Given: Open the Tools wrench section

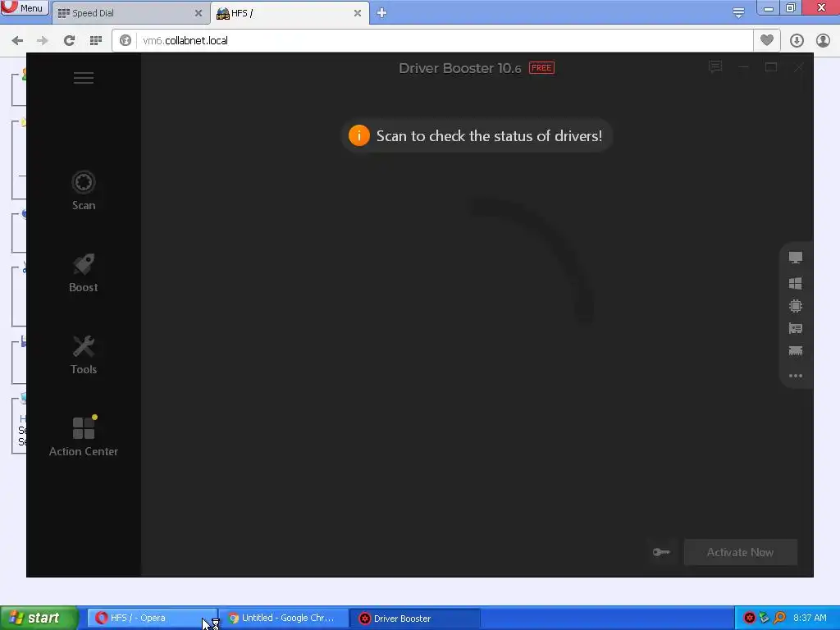Looking at the screenshot, I should pos(84,354).
